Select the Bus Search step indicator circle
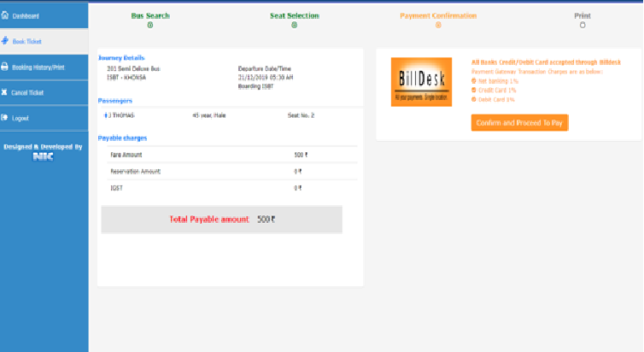This screenshot has width=644, height=352. pyautogui.click(x=150, y=26)
